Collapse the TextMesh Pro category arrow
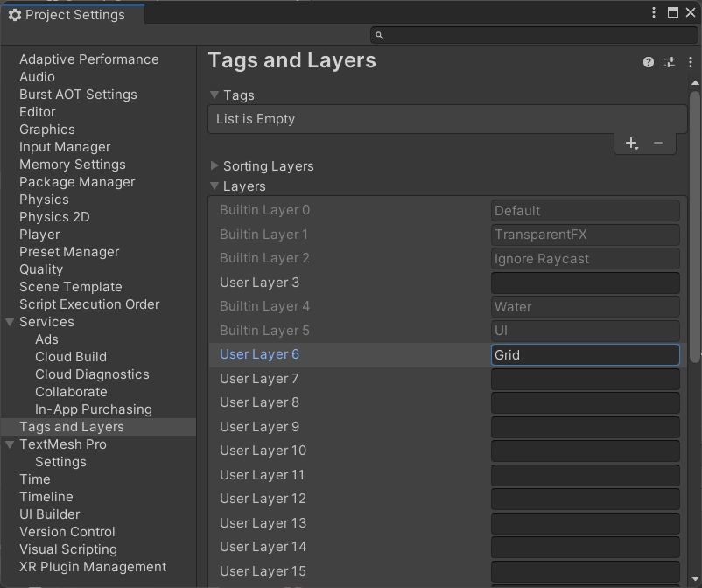 [10, 444]
